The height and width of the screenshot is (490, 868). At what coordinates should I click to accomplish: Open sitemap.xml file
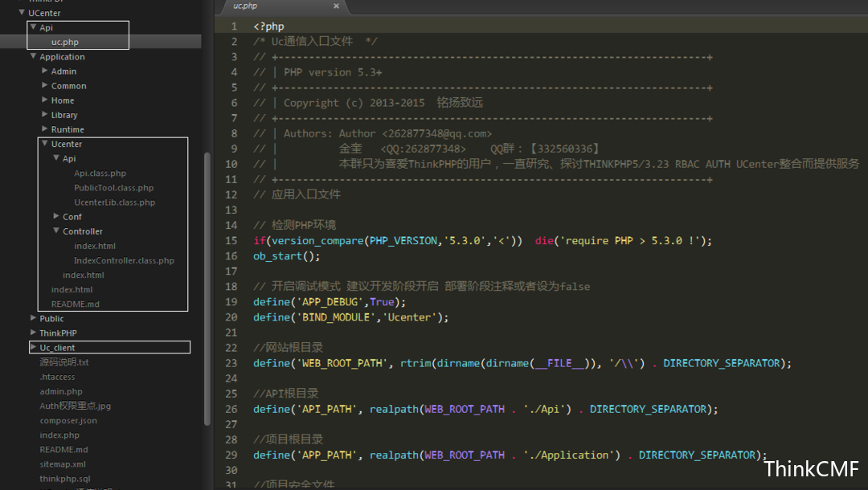[x=63, y=464]
